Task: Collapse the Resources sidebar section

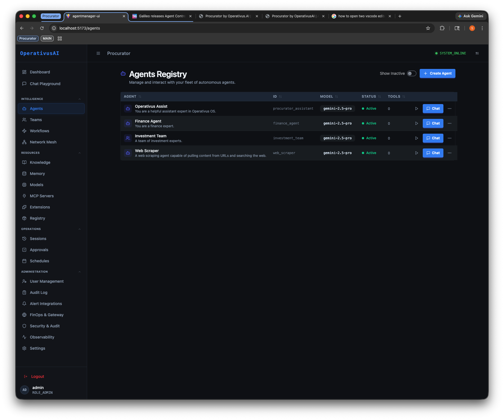Action: click(80, 153)
